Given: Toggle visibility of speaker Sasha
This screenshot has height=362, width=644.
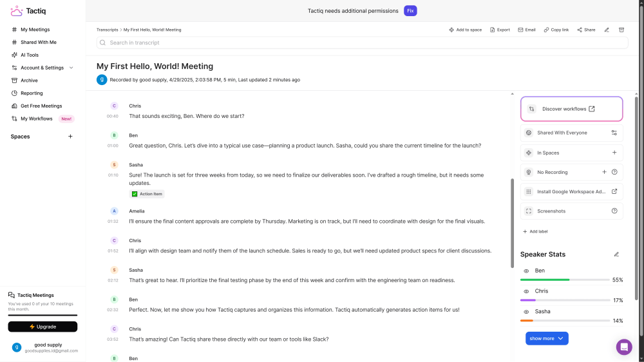Looking at the screenshot, I should tap(526, 312).
